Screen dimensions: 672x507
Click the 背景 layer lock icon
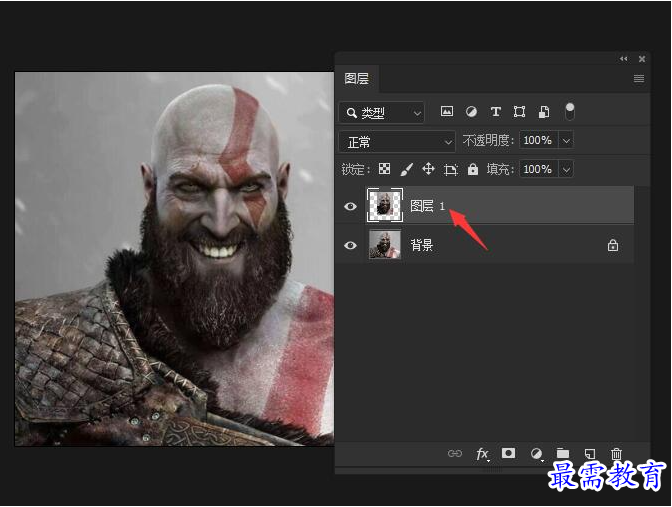point(613,245)
